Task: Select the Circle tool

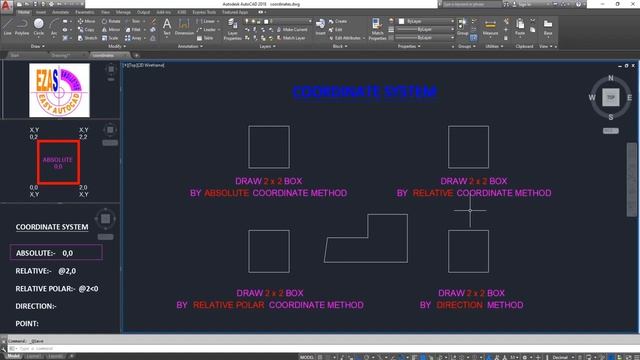Action: tap(39, 27)
